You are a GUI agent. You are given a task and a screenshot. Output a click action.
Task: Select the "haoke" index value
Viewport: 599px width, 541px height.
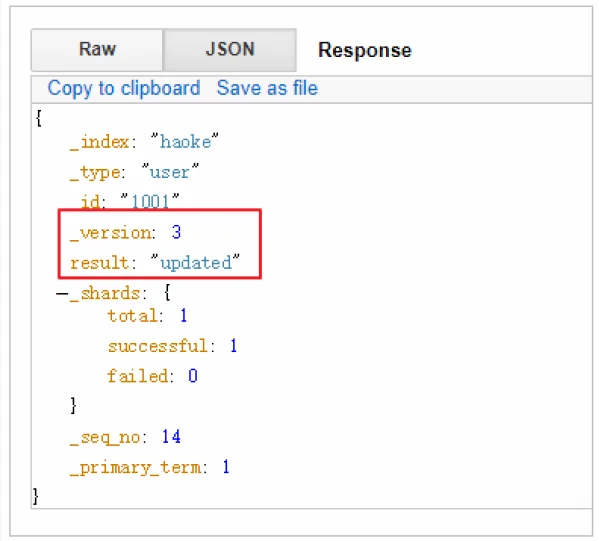point(185,142)
